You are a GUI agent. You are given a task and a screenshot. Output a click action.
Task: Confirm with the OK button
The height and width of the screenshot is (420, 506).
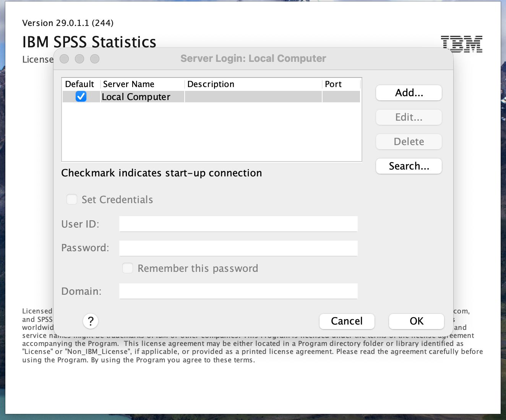coord(416,321)
